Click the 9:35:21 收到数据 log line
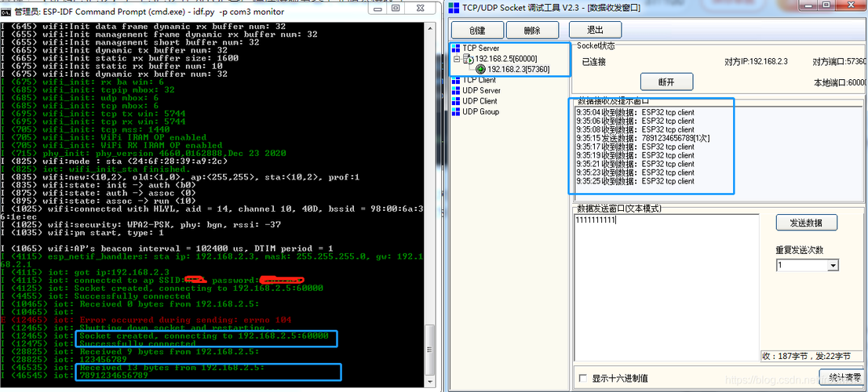 coord(635,164)
